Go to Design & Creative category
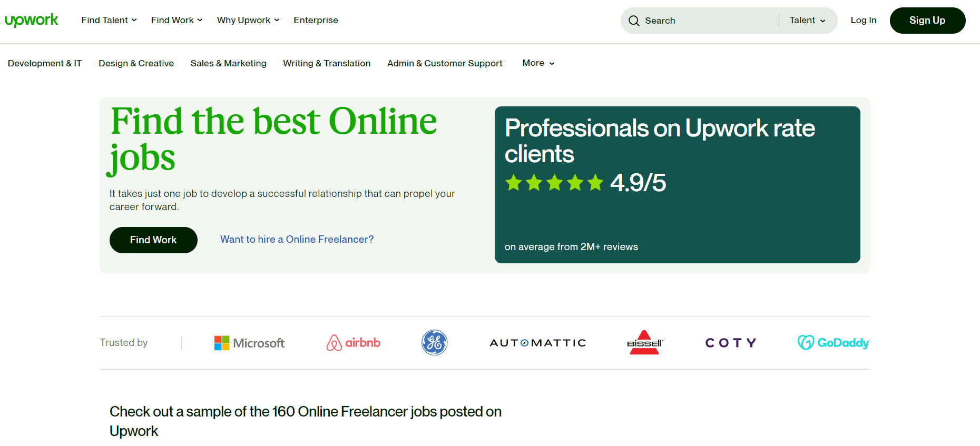Viewport: 980px width, 446px height. pyautogui.click(x=136, y=63)
